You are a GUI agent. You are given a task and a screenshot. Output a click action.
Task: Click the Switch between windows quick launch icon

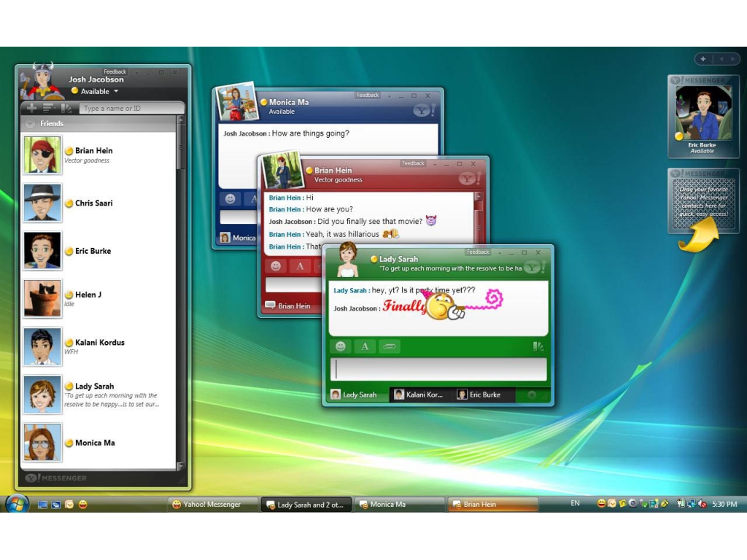(x=55, y=505)
